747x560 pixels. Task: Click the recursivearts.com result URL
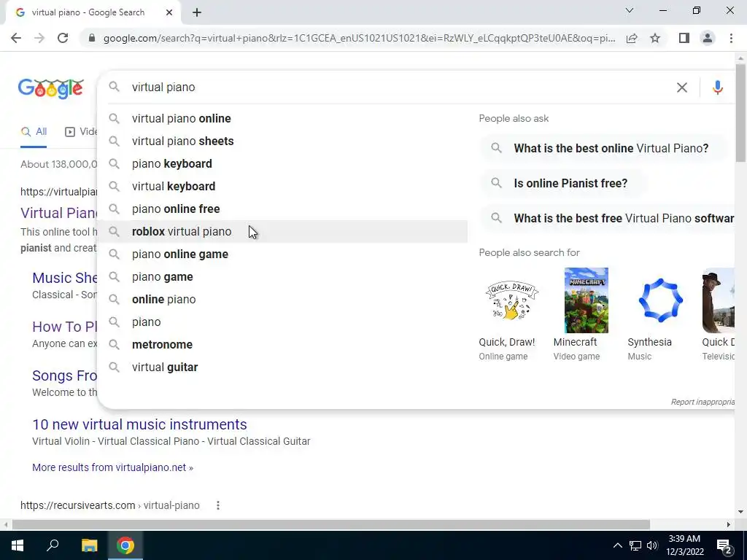point(110,505)
